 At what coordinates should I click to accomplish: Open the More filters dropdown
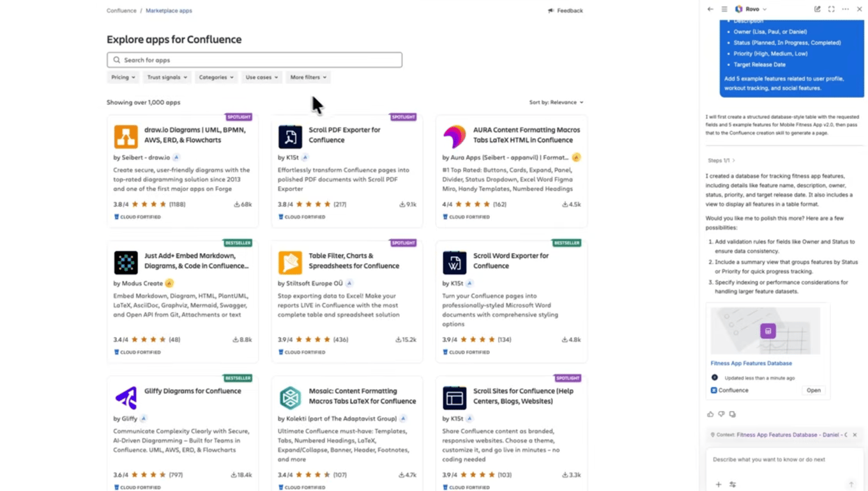coord(308,77)
